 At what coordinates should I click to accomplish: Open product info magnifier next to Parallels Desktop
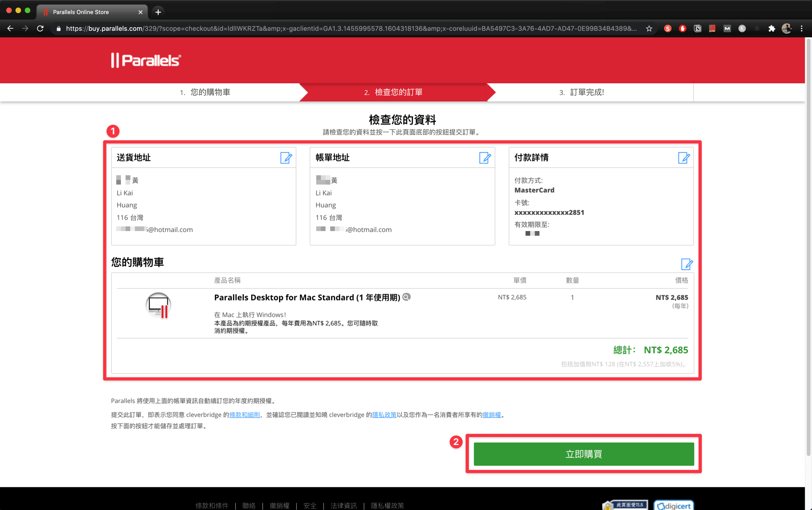(x=406, y=297)
